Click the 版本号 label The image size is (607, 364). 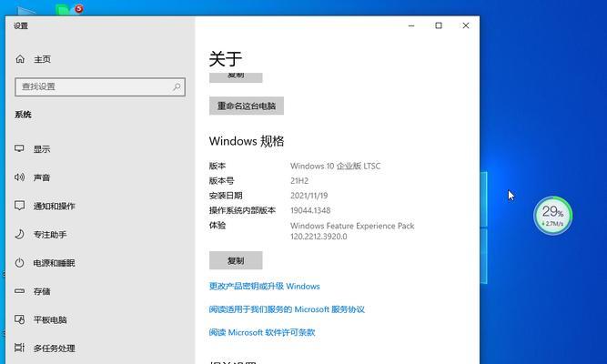click(x=221, y=181)
